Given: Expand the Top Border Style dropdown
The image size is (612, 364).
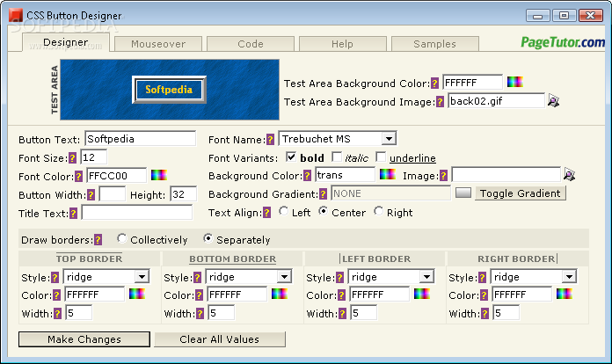Looking at the screenshot, I should [142, 277].
